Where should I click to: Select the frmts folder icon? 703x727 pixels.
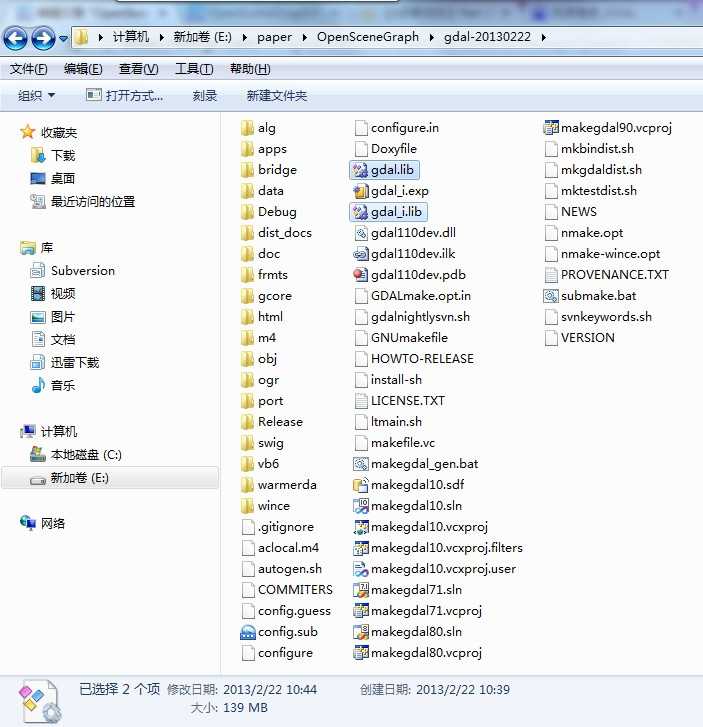(x=248, y=275)
